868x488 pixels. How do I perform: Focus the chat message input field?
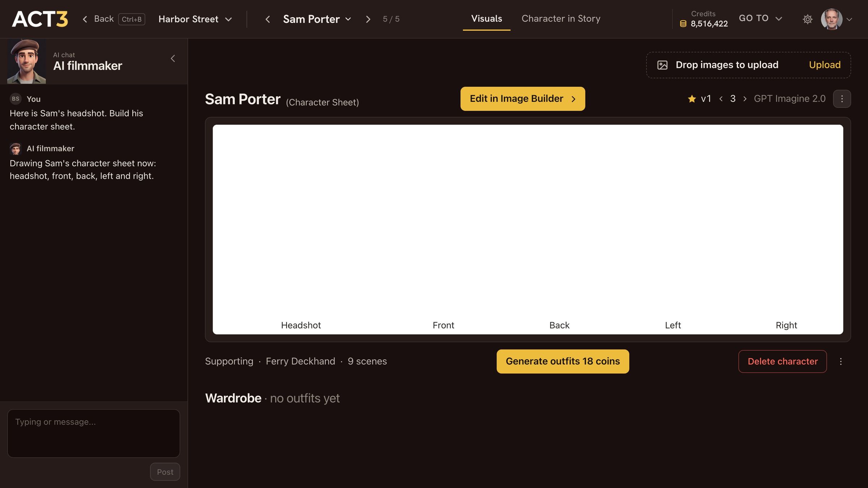click(94, 433)
